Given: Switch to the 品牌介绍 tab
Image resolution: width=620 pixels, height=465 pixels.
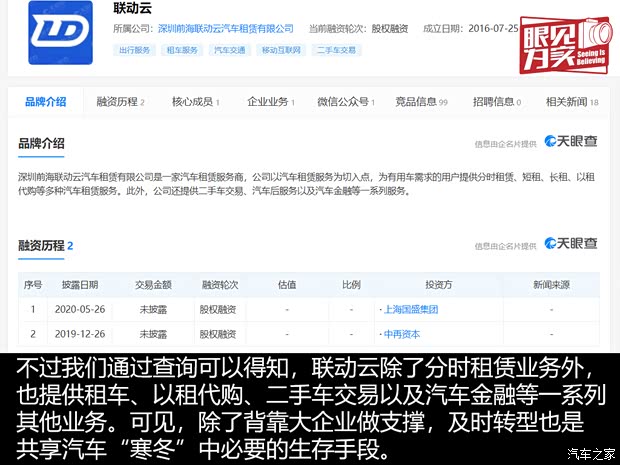Looking at the screenshot, I should point(46,101).
